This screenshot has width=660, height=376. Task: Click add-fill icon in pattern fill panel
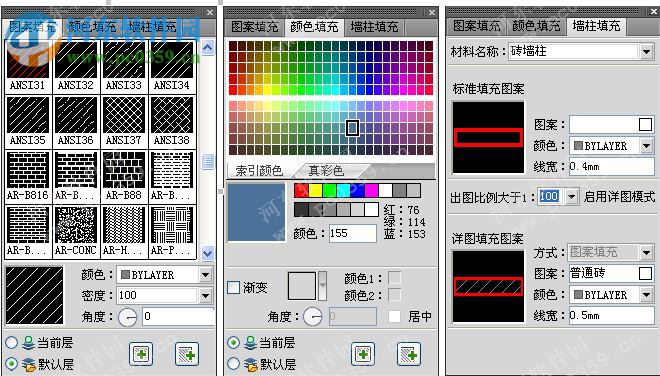pos(141,354)
